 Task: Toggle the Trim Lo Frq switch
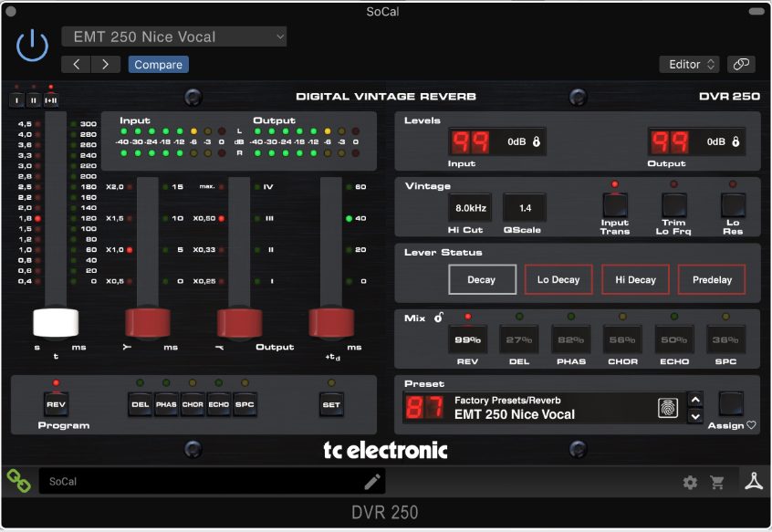click(673, 205)
